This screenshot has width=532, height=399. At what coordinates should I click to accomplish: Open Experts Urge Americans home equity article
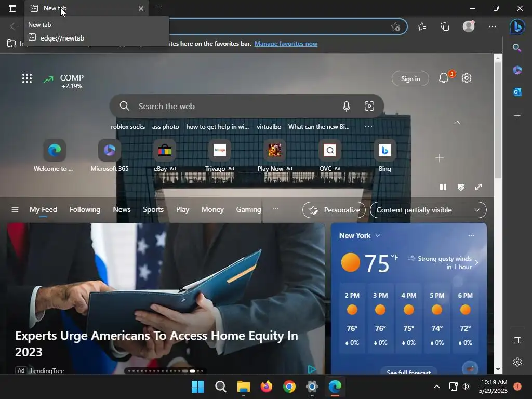tap(156, 344)
